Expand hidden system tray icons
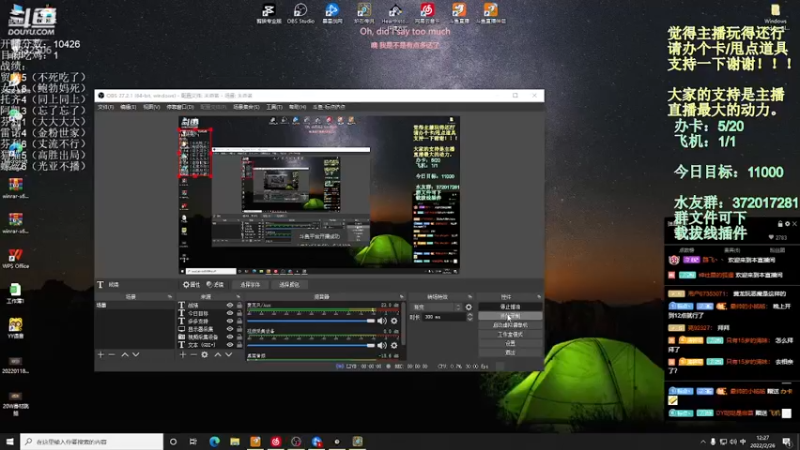The height and width of the screenshot is (450, 800). click(x=703, y=442)
